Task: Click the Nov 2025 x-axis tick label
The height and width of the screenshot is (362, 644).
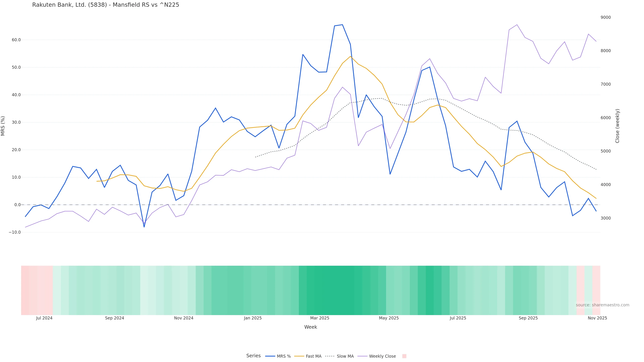Action: 597,318
